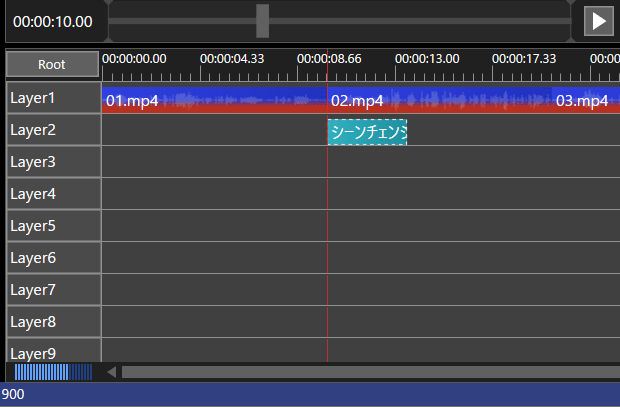Image resolution: width=620 pixels, height=407 pixels.
Task: Click the current time display 00:00:10.00
Action: coord(52,21)
